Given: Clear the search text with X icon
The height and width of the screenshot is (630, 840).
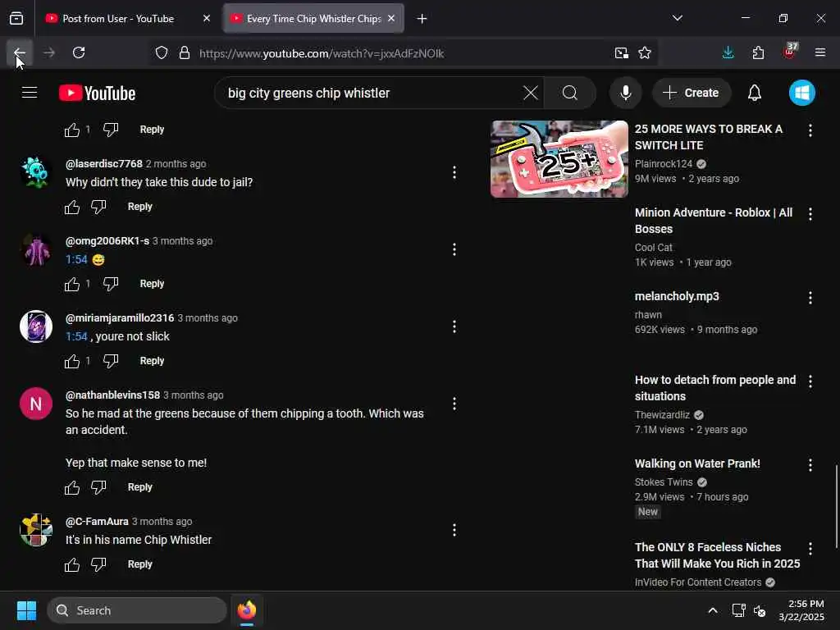Looking at the screenshot, I should coord(531,93).
